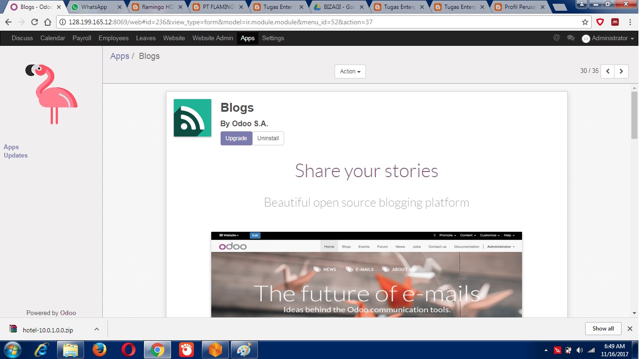Open the Payroll menu

point(82,38)
